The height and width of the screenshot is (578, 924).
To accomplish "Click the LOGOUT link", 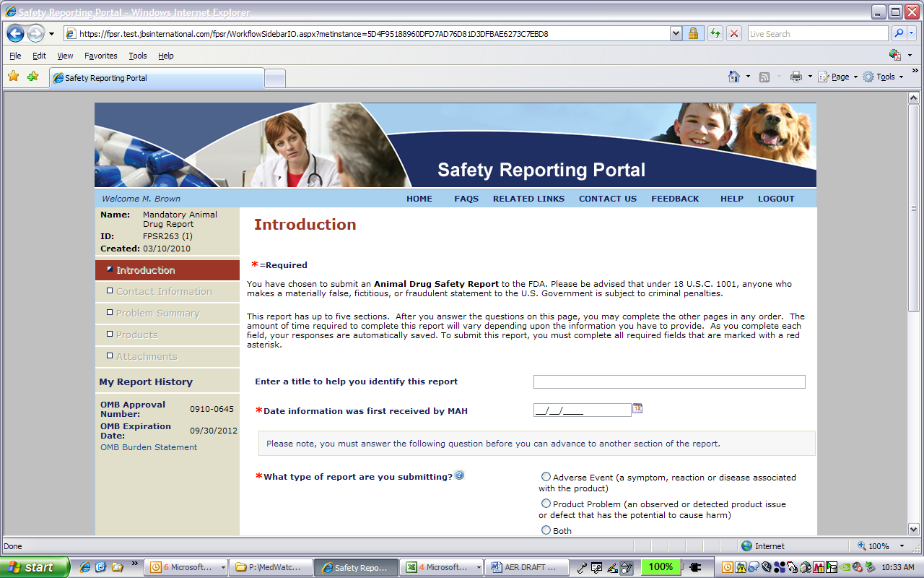I will tap(776, 199).
